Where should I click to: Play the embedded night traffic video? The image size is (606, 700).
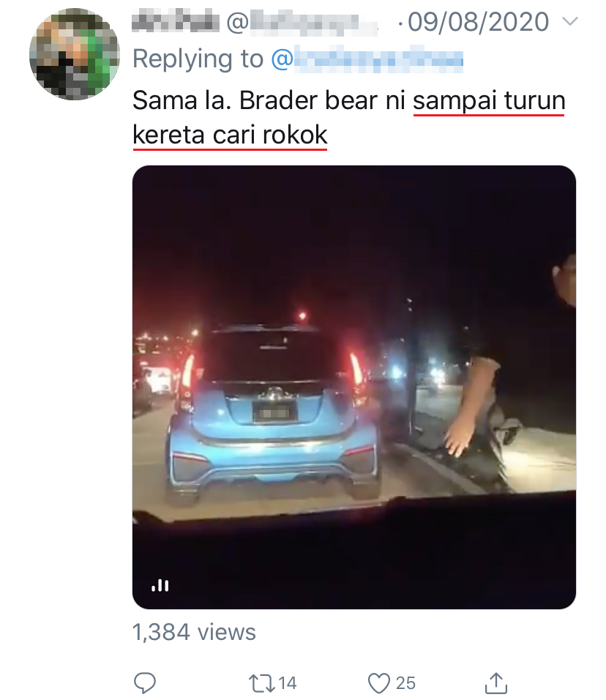pyautogui.click(x=354, y=387)
